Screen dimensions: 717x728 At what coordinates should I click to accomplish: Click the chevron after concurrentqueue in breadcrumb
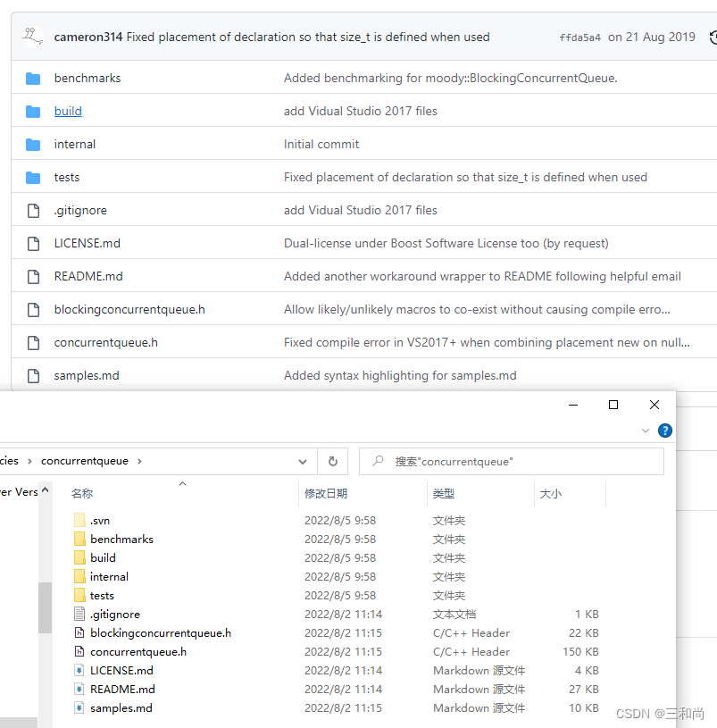click(140, 462)
